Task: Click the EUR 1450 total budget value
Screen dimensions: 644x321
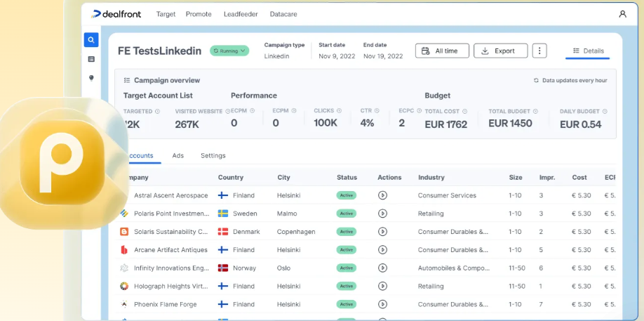Action: coord(510,124)
